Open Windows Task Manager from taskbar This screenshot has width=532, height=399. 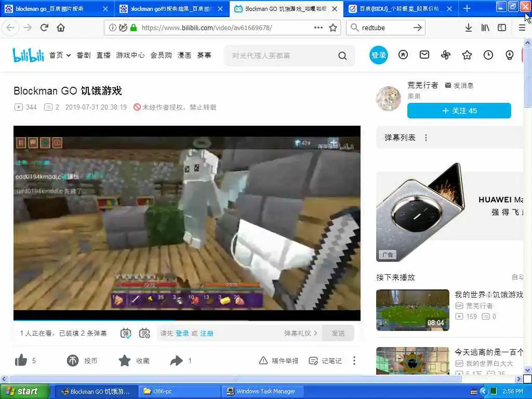click(262, 391)
